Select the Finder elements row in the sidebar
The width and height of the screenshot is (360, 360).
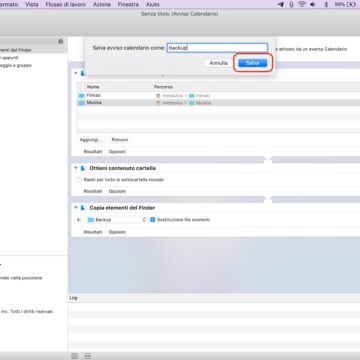[33, 50]
